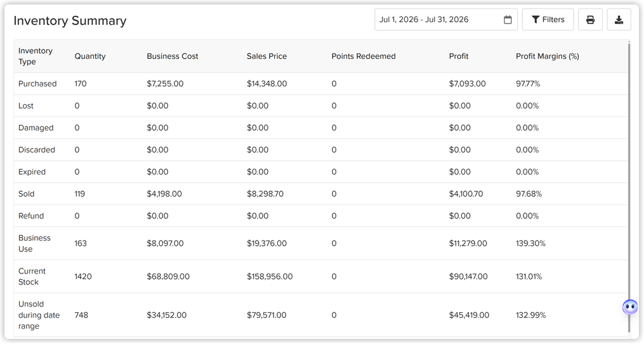Click the print report icon

click(x=590, y=20)
